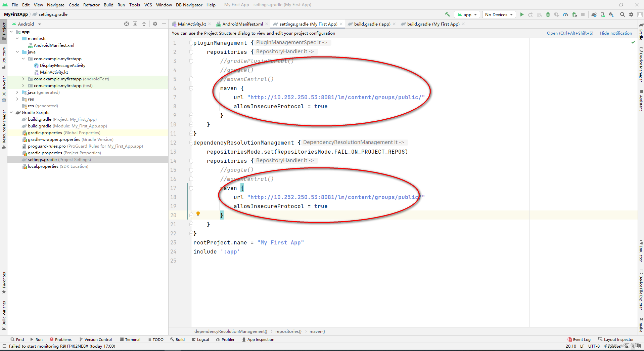
Task: Collapse the manifests folder
Action: [17, 39]
